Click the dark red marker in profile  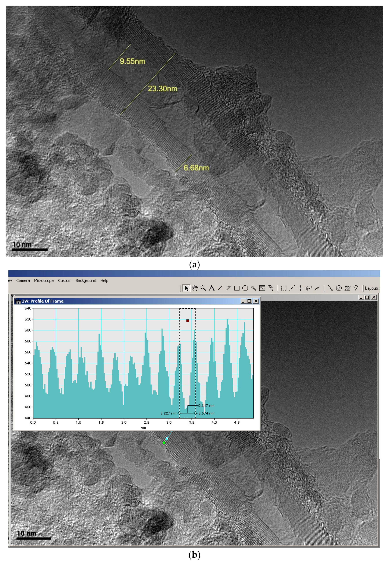[188, 321]
